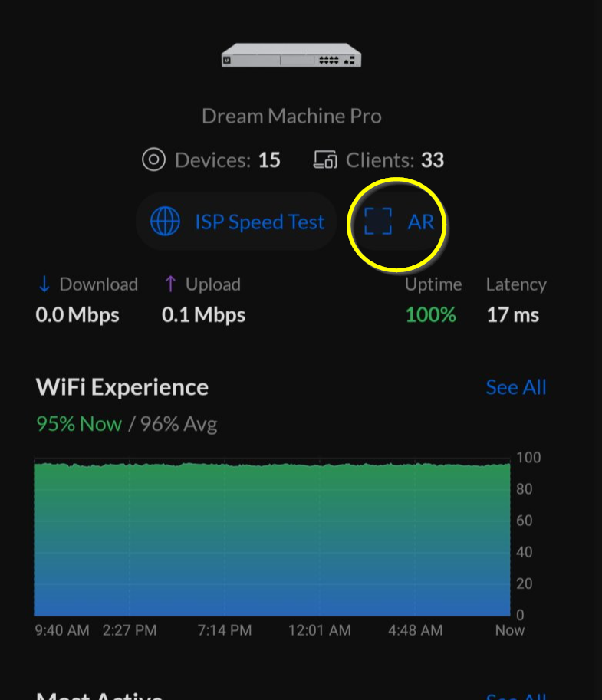
Task: Tap the blue Download arrow icon
Action: [x=44, y=284]
